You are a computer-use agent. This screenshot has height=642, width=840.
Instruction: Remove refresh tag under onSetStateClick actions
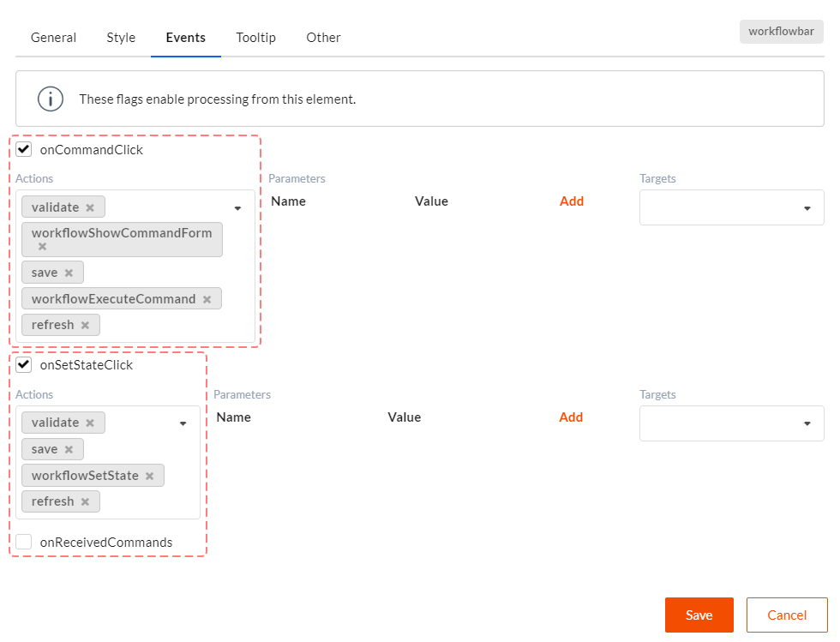tap(85, 502)
